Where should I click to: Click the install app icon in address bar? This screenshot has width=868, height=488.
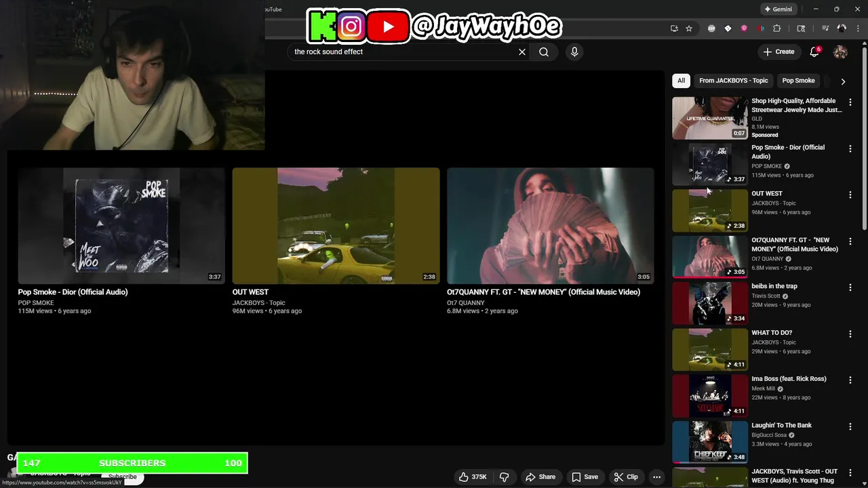674,28
